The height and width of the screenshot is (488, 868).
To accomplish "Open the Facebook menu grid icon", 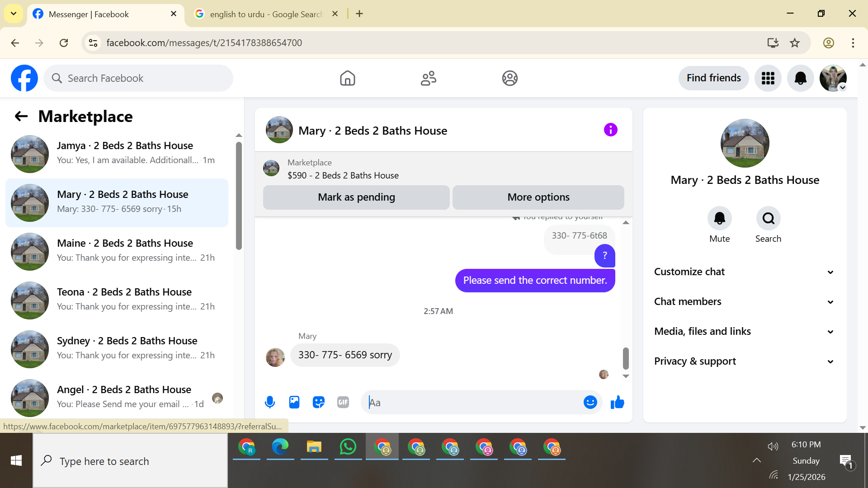I will [x=768, y=78].
